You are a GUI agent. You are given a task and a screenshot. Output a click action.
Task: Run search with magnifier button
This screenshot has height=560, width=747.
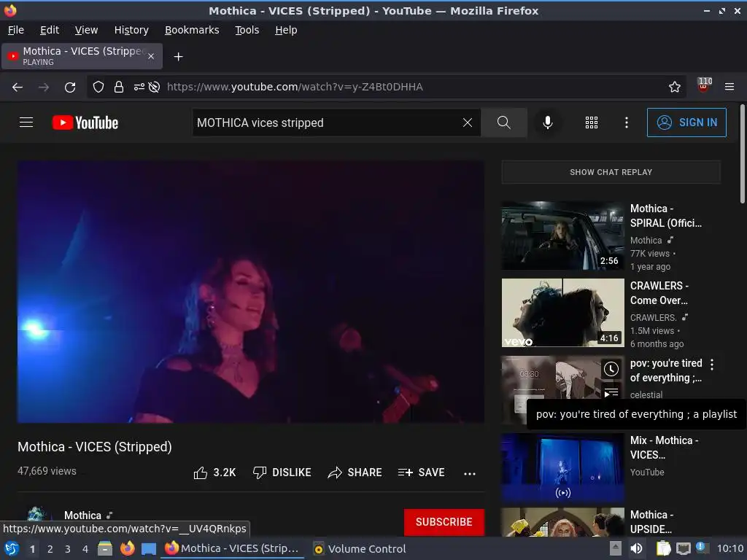pos(503,122)
